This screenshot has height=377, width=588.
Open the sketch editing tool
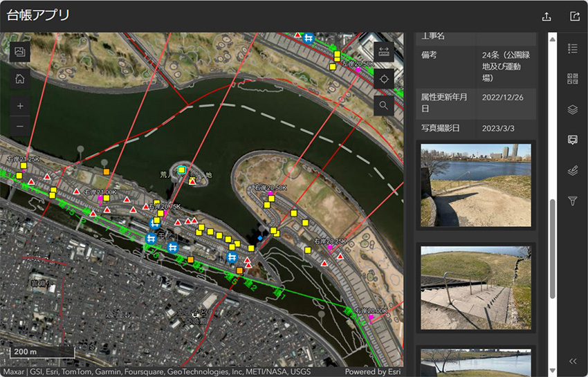572,170
